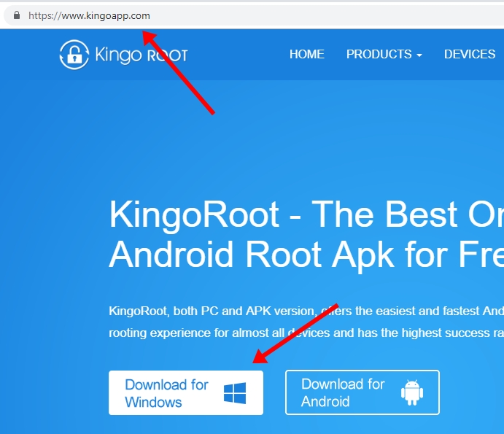Open the HOME navigation item
The width and height of the screenshot is (504, 434).
point(306,54)
